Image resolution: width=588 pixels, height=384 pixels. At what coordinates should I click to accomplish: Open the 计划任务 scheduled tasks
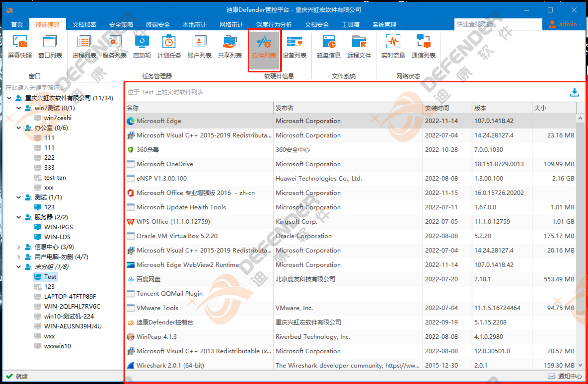(169, 47)
